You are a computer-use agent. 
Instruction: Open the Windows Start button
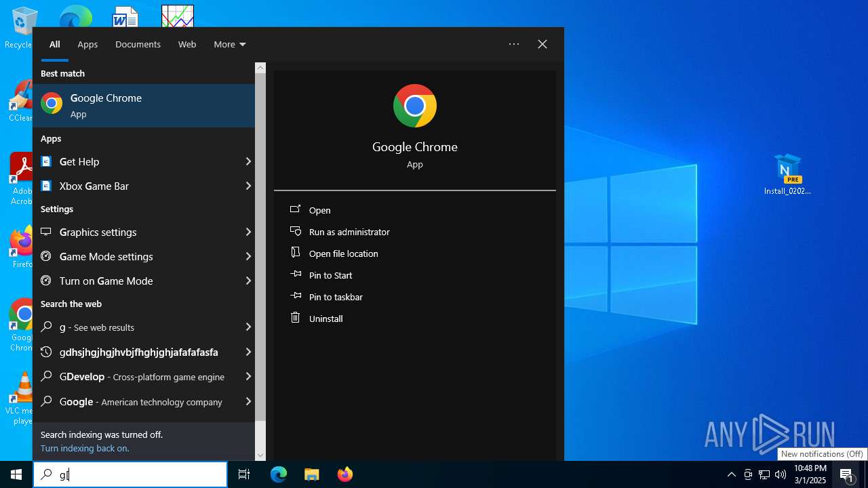pos(16,474)
